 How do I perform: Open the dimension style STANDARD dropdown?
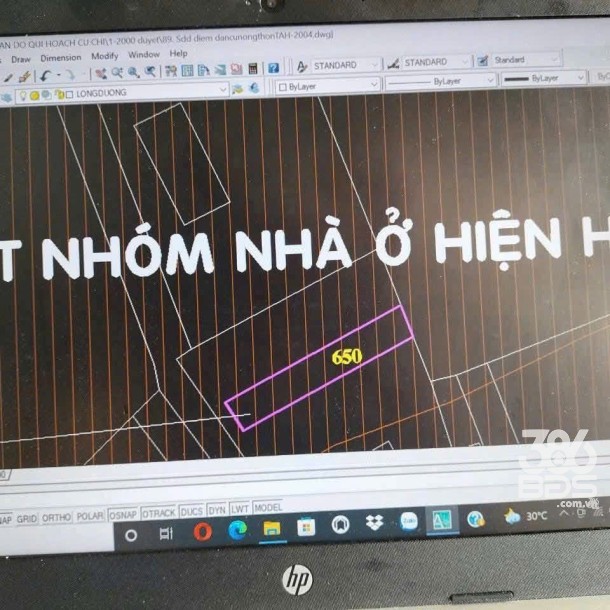[x=465, y=61]
